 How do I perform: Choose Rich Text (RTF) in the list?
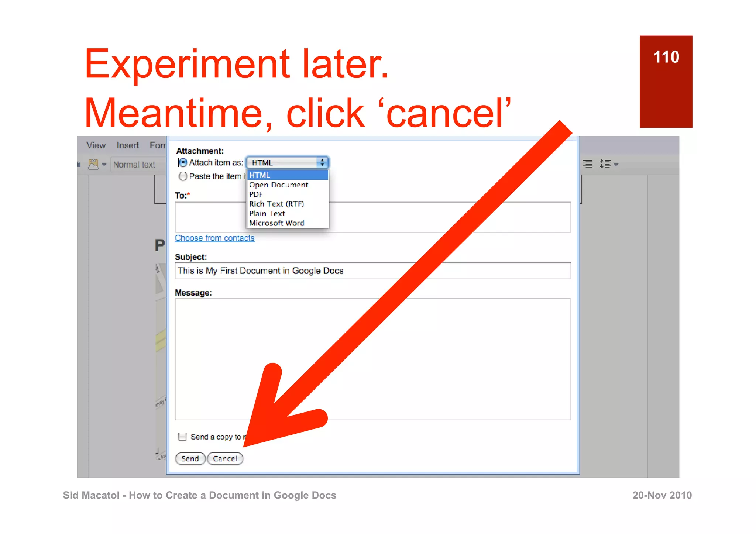pyautogui.click(x=288, y=204)
